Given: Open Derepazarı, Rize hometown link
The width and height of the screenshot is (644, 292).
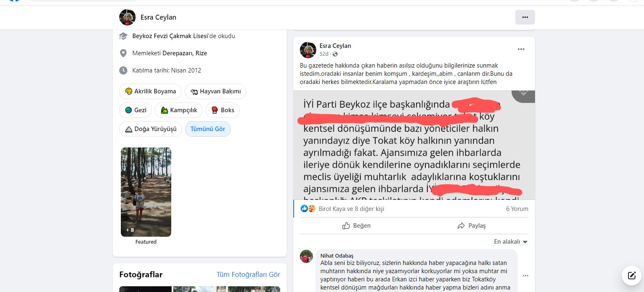Looking at the screenshot, I should [x=185, y=53].
